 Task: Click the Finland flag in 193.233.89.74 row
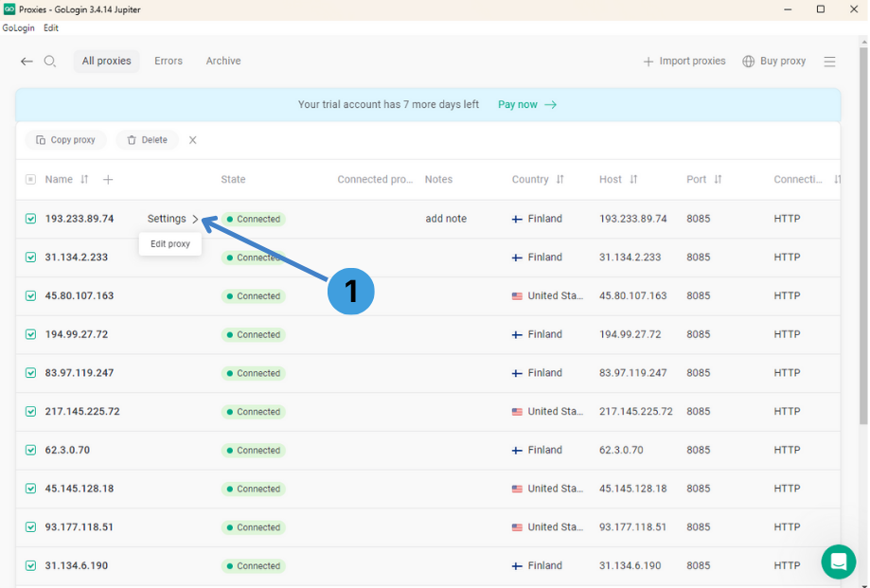[x=517, y=219]
